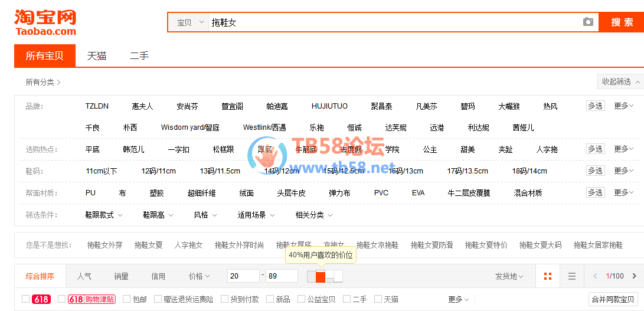This screenshot has width=644, height=311.
Task: Enable the 公益宝贝 checkbox
Action: coord(302,299)
